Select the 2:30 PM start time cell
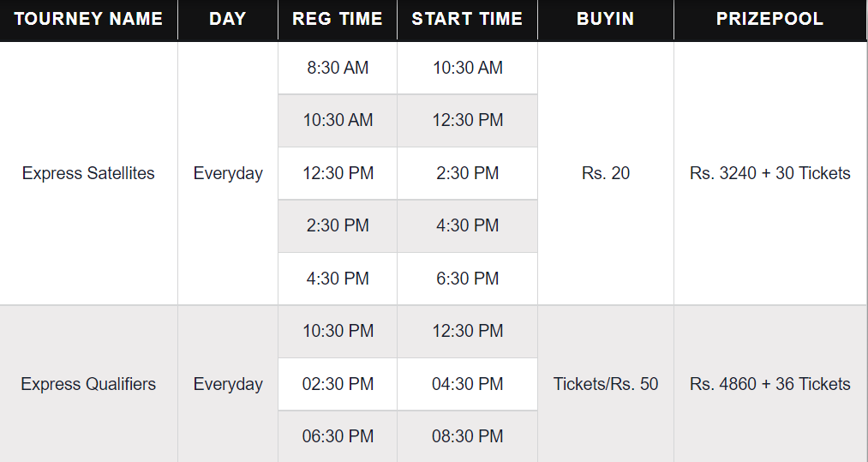This screenshot has width=868, height=462. pyautogui.click(x=467, y=173)
